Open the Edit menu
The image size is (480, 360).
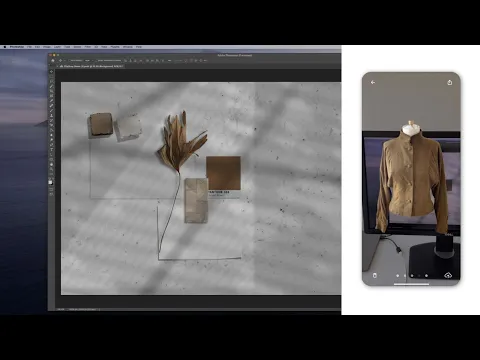point(37,47)
